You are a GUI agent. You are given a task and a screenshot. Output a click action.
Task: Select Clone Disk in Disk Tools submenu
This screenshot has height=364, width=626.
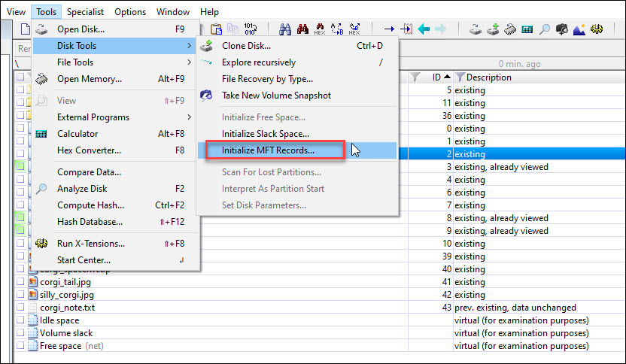pos(247,46)
